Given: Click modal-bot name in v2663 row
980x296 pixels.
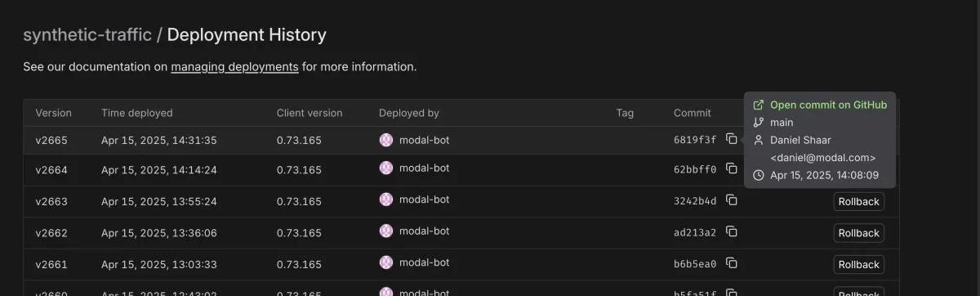Looking at the screenshot, I should point(424,199).
